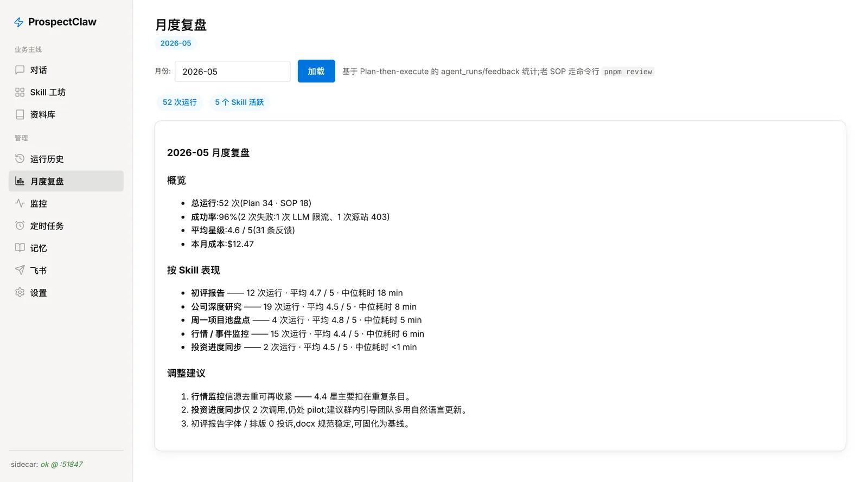
Task: Click the 2026-05 月度复盘 report title
Action: 208,153
